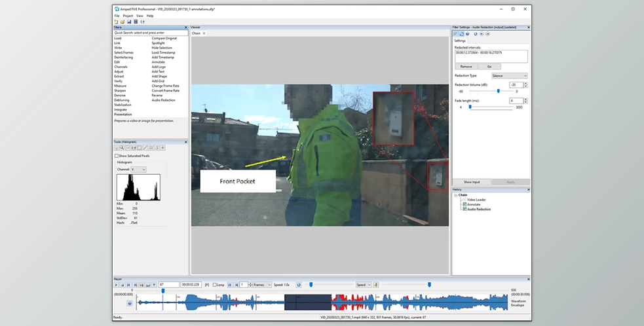Screen dimensions: 644x326
Task: Click the previous filter arrow icon
Action: pyautogui.click(x=482, y=34)
